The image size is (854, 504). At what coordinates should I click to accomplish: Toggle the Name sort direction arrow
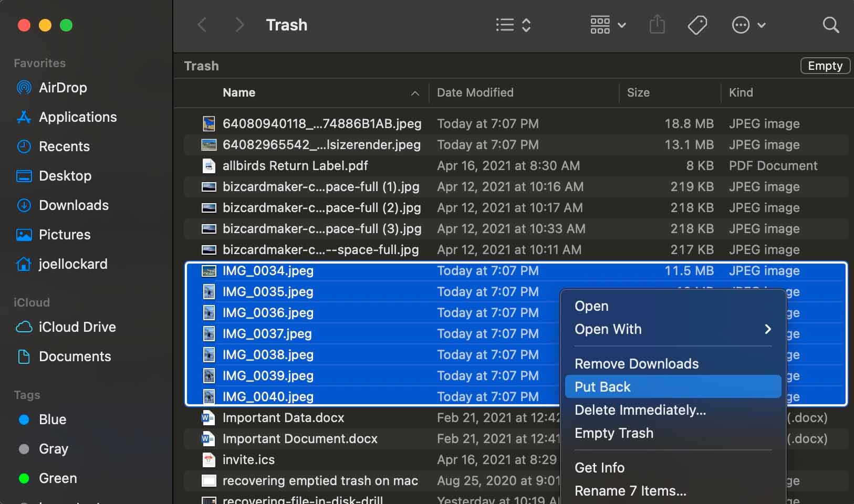[415, 93]
